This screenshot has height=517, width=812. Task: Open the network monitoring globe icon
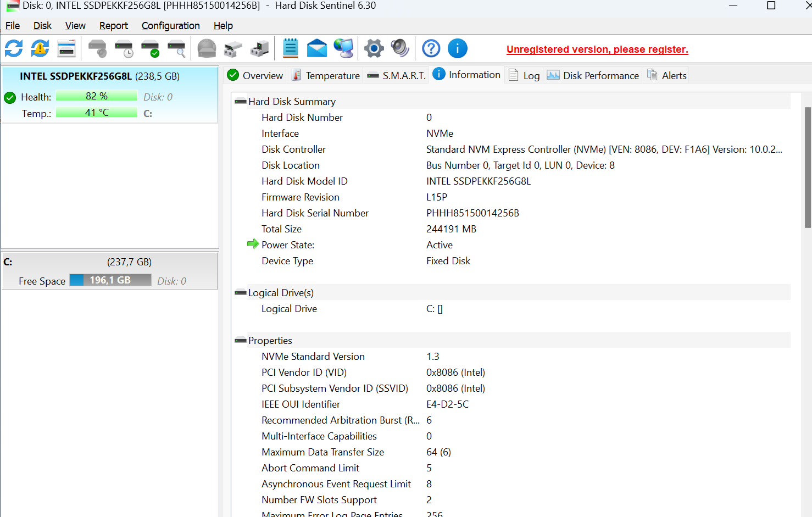(x=343, y=48)
